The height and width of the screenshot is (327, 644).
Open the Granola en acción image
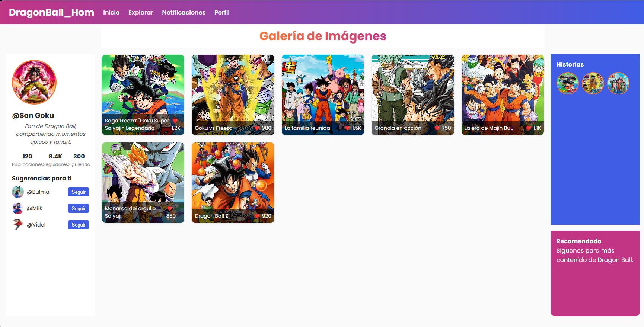click(x=413, y=95)
